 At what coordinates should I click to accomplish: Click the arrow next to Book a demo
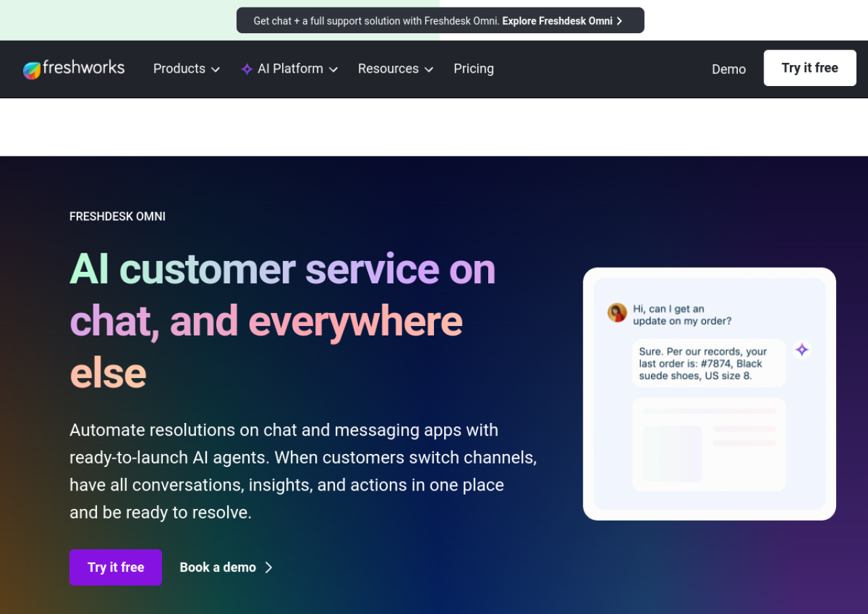(269, 567)
